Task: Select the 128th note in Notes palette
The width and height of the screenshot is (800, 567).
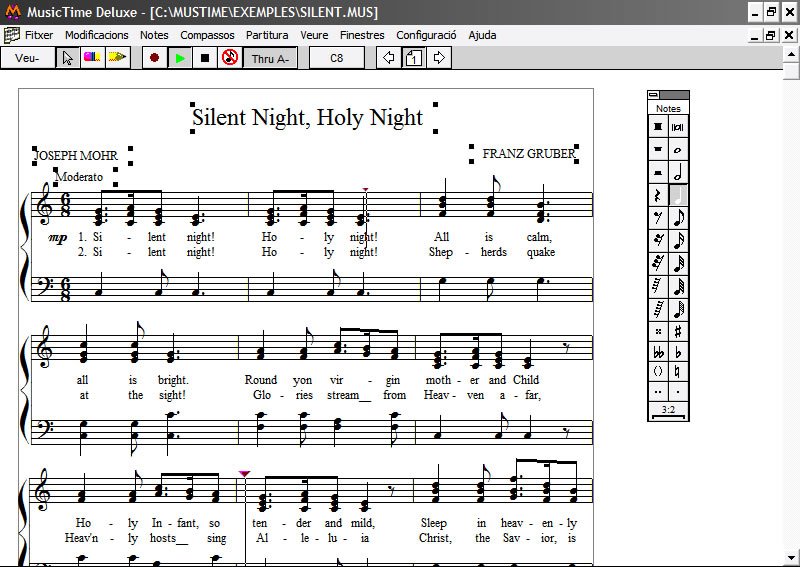Action: [x=678, y=309]
